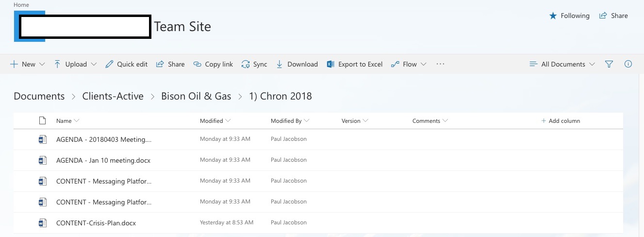Viewport: 644px width, 237px height.
Task: Click Yesterday at 8:53 AM modified time
Action: pos(227,222)
